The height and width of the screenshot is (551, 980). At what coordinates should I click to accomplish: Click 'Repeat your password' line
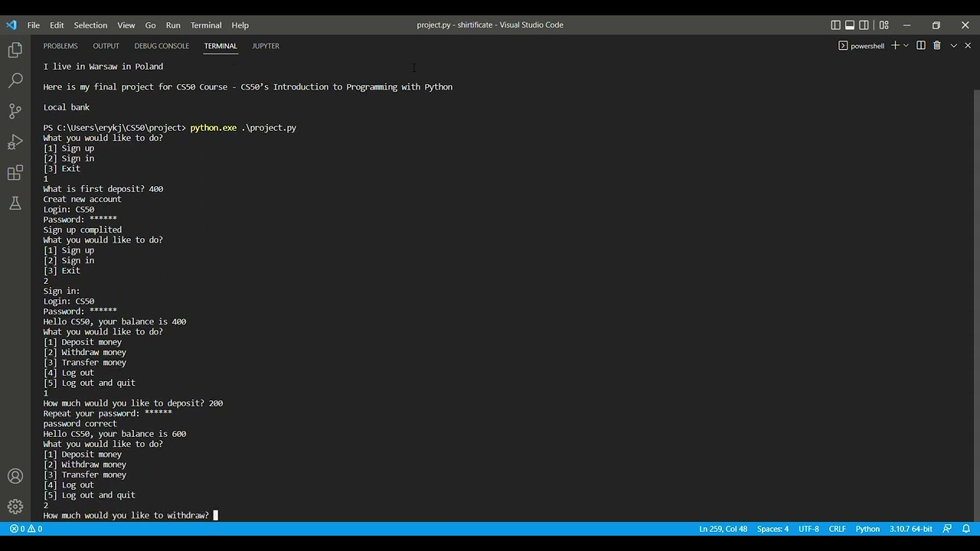tap(108, 413)
